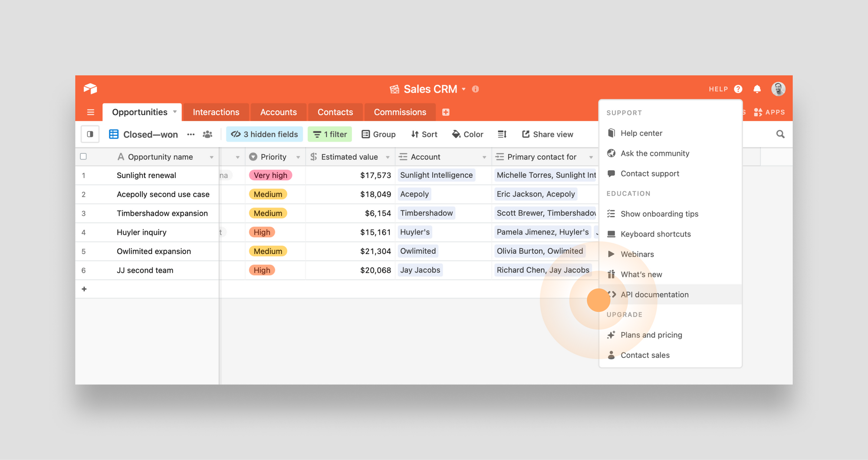The width and height of the screenshot is (868, 460).
Task: Select Plans and pricing
Action: coord(671,335)
